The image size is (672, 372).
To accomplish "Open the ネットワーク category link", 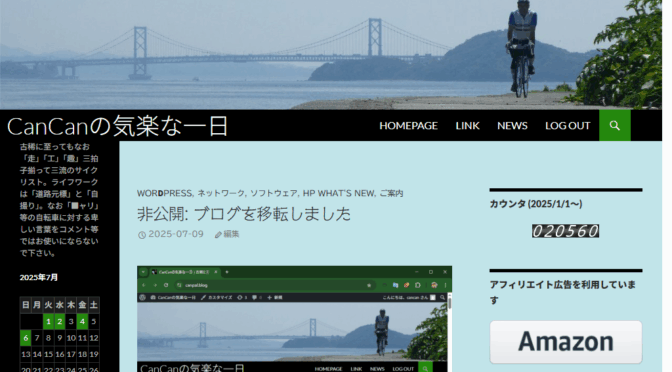I will point(221,193).
